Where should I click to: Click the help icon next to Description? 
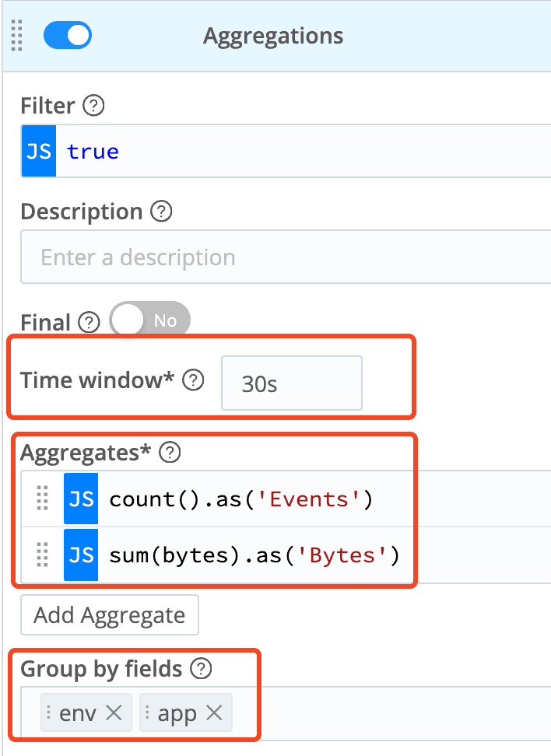pyautogui.click(x=161, y=212)
